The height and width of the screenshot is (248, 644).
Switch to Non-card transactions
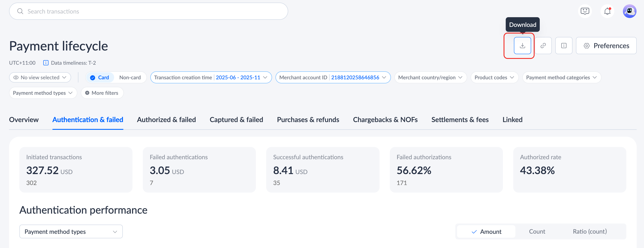point(130,78)
